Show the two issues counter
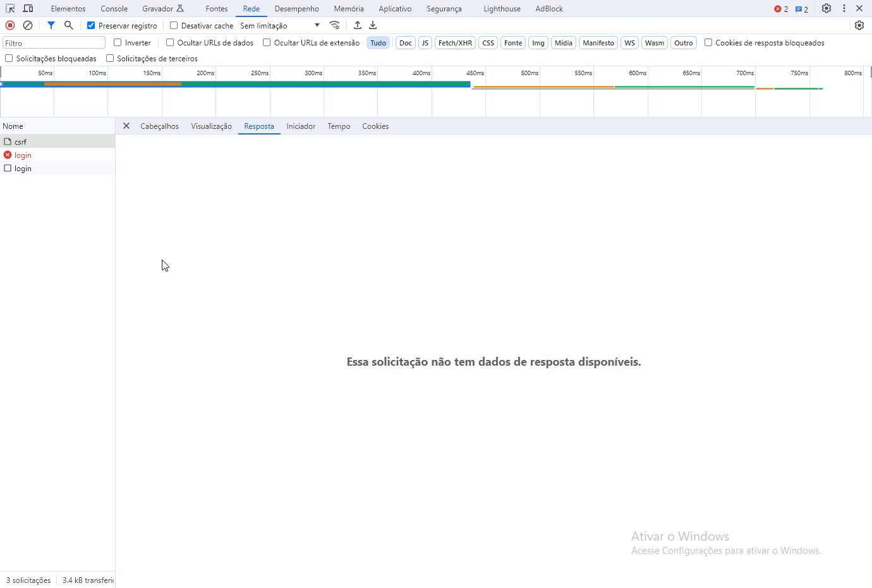This screenshot has height=588, width=872. pyautogui.click(x=802, y=9)
